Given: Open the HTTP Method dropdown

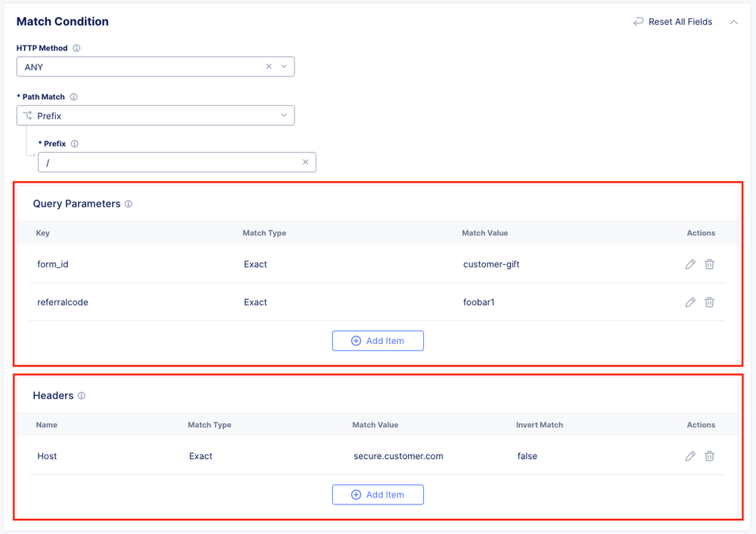Looking at the screenshot, I should (284, 67).
